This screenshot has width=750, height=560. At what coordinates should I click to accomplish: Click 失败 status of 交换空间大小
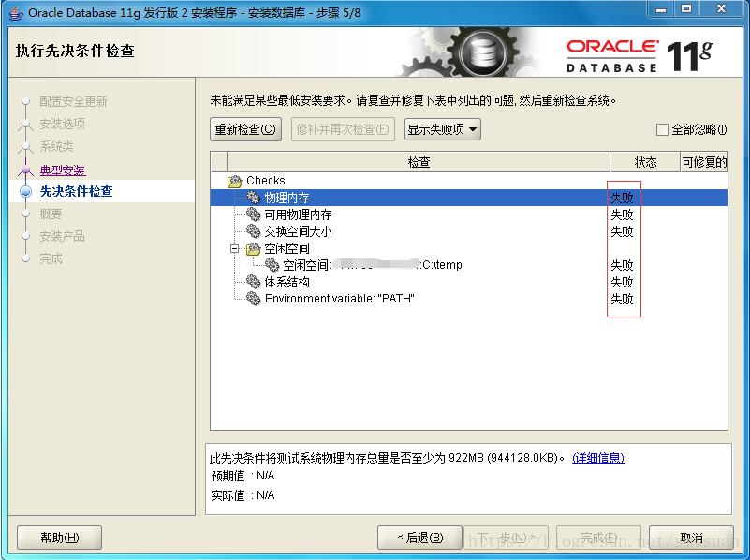(622, 231)
